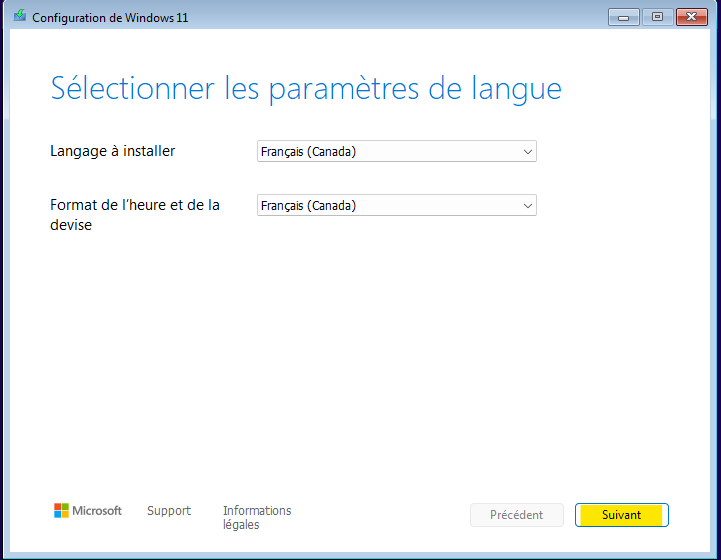
Task: Expand the Format de l'heure dropdown arrow
Action: [528, 206]
